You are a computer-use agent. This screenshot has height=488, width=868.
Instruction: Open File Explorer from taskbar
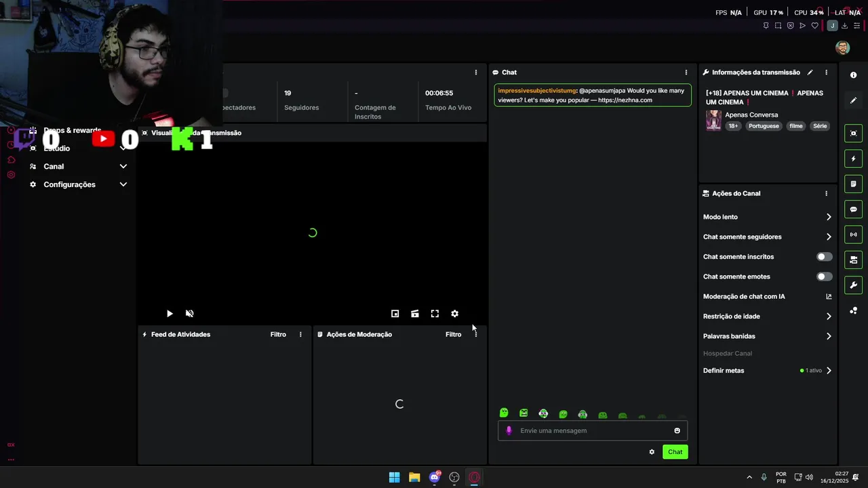414,477
